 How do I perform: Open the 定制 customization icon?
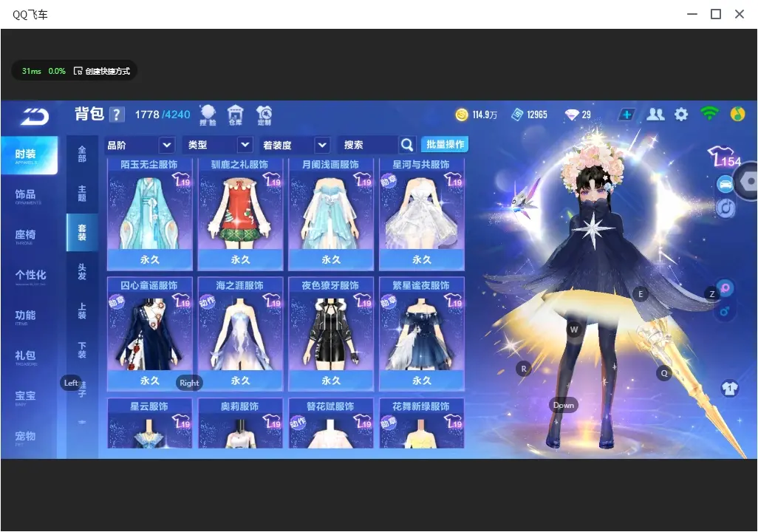tap(264, 115)
